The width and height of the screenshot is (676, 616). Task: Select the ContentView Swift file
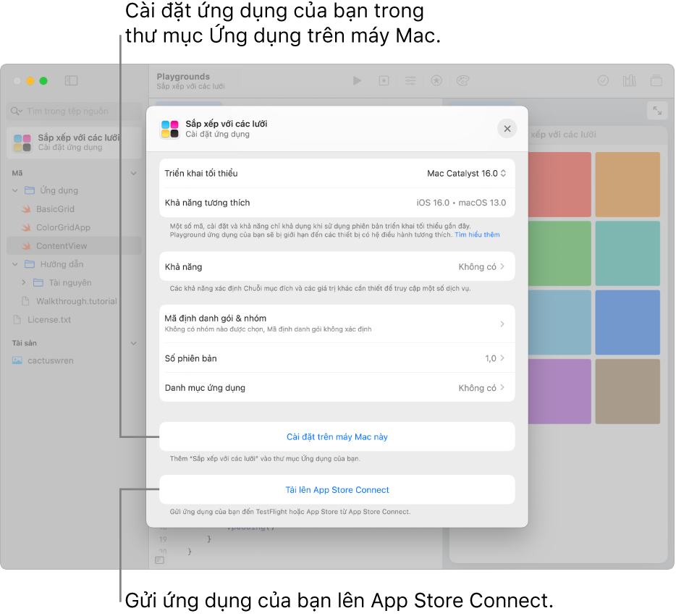pos(74,245)
